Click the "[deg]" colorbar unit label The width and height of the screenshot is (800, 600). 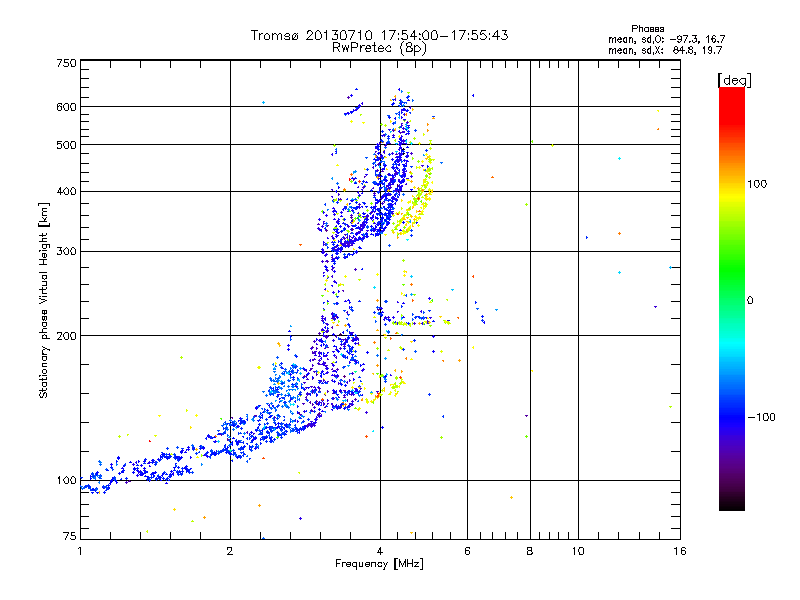pos(734,80)
